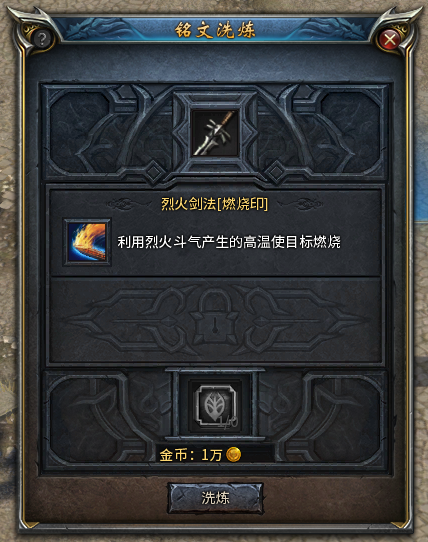Select the leaf rune material slot icon
The height and width of the screenshot is (542, 428).
click(x=216, y=405)
